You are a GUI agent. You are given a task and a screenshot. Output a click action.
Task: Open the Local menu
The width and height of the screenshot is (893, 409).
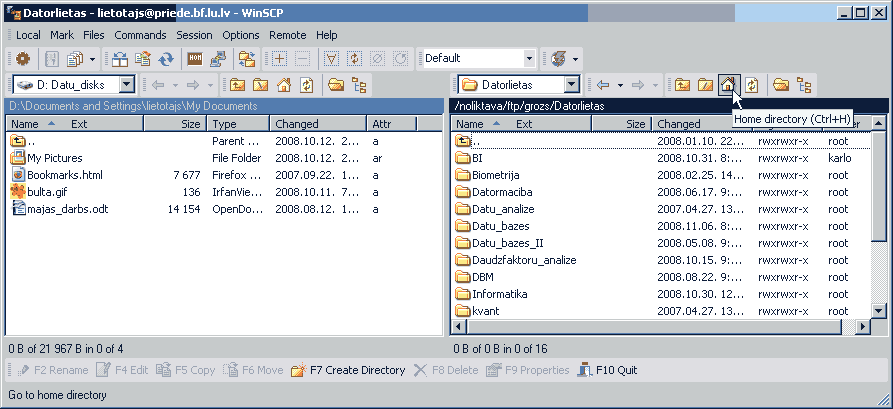coord(28,35)
